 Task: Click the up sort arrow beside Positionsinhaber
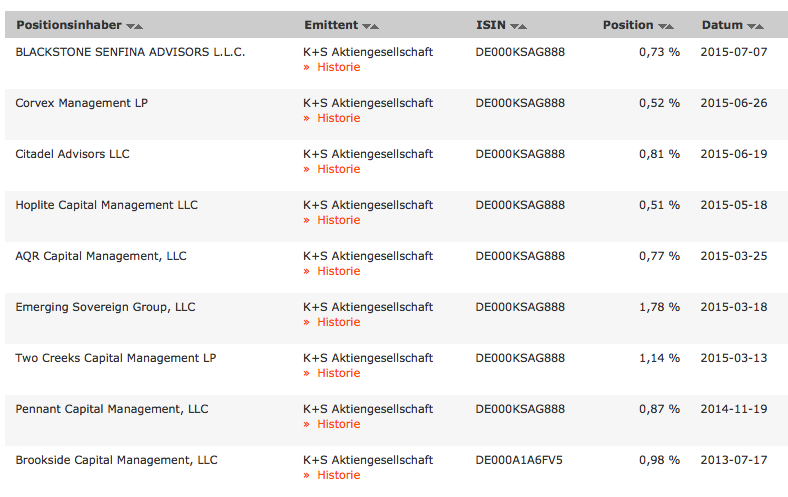pos(139,26)
